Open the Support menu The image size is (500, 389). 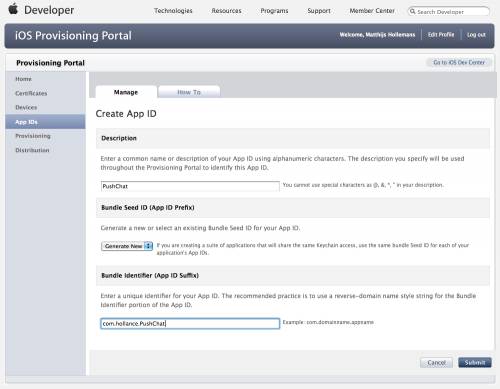coord(319,11)
